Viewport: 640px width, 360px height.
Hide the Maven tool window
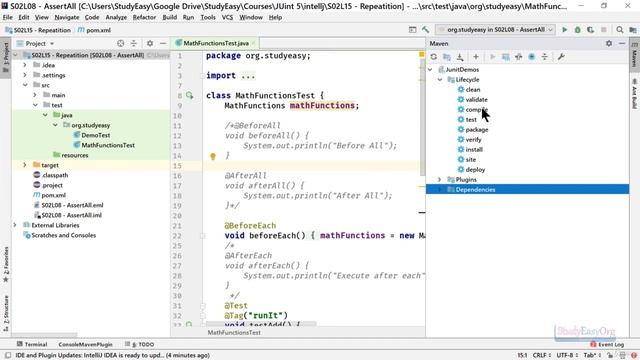click(622, 43)
